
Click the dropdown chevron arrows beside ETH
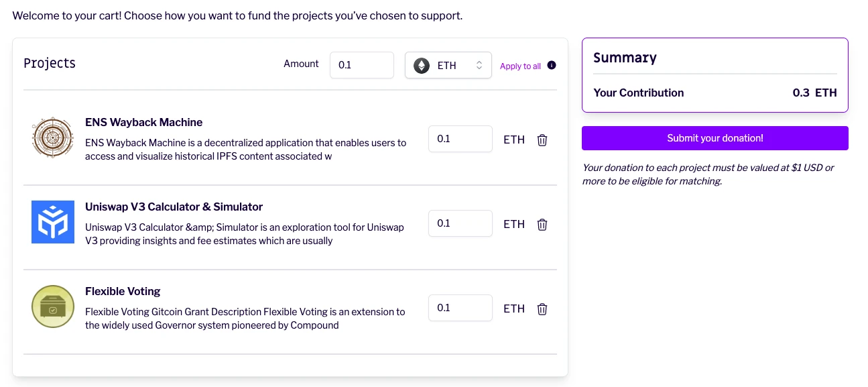coord(479,66)
